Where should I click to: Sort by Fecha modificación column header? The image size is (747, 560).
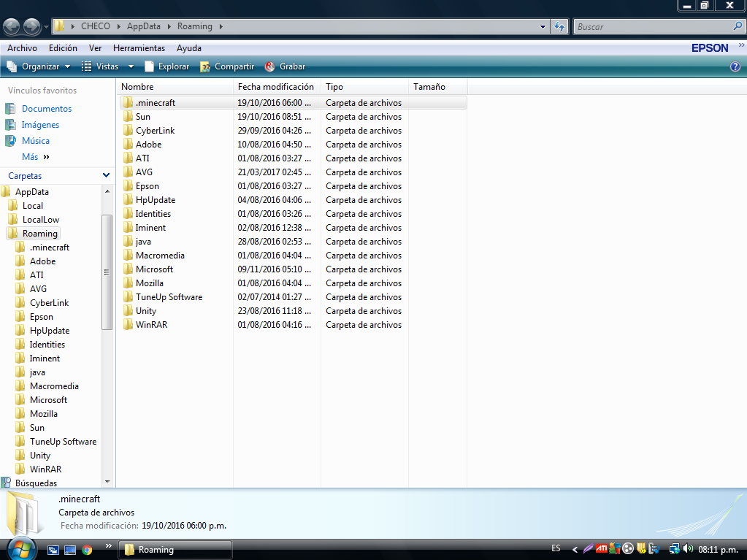[277, 87]
